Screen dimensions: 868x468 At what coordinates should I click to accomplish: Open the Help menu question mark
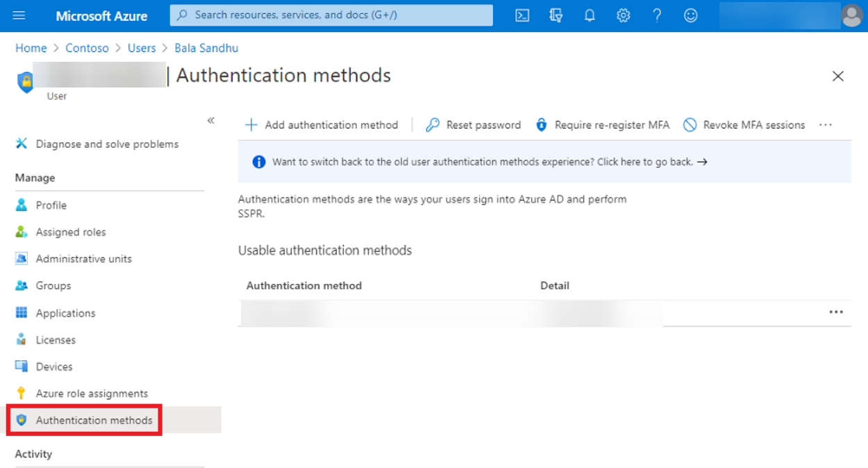pyautogui.click(x=657, y=15)
